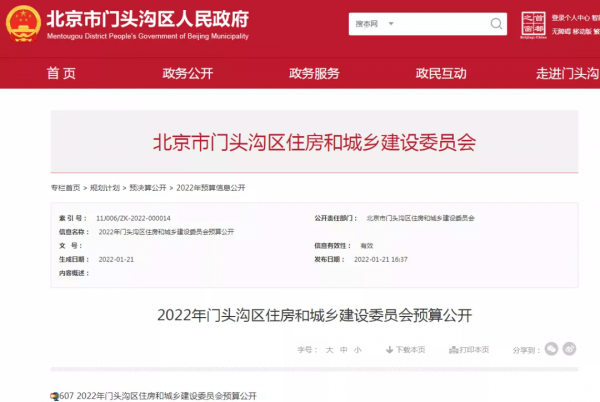Screen dimensions: 600x402
Task: Click 专栏首页 breadcrumb link
Action: pos(65,188)
